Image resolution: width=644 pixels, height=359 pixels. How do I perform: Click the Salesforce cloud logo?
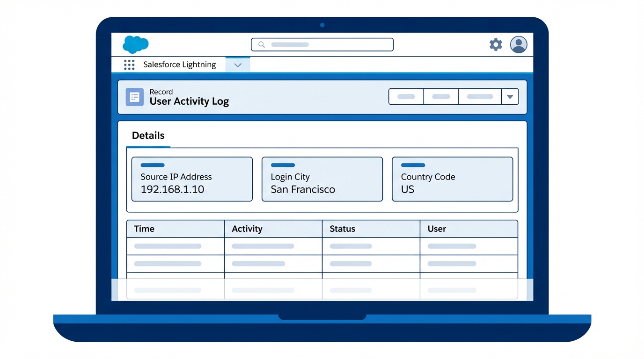pyautogui.click(x=135, y=44)
